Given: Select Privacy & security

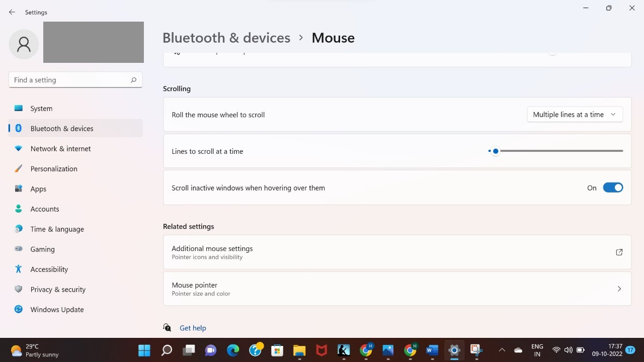Looking at the screenshot, I should [58, 289].
